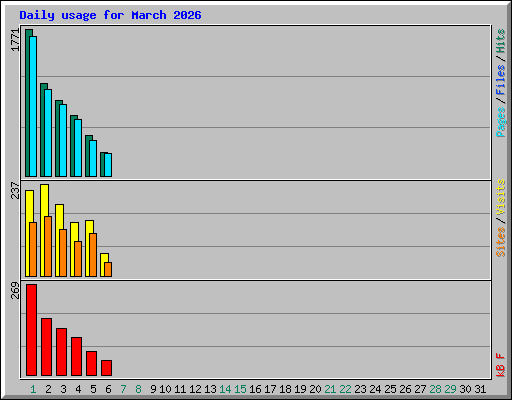
Task: Click the day label 13
Action: [x=210, y=389]
